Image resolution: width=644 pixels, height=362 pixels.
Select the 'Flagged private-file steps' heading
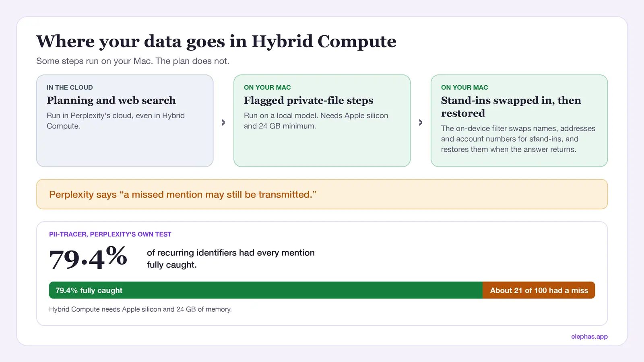[x=309, y=100]
